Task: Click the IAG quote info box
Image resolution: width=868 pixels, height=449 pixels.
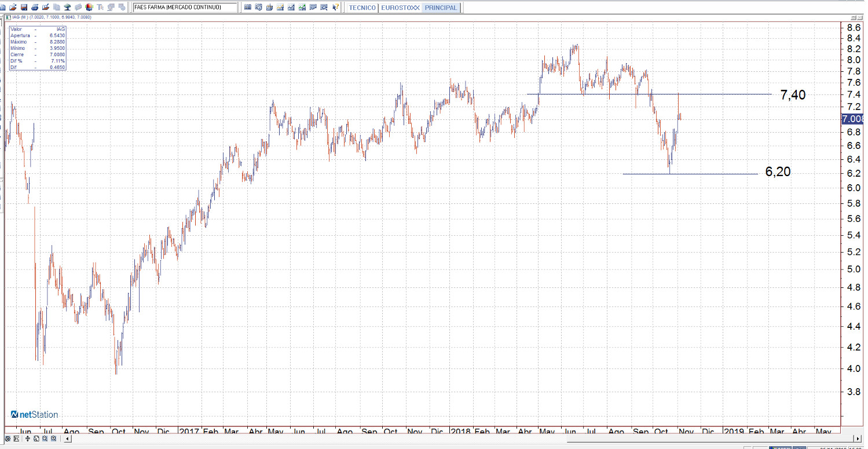Action: click(37, 48)
